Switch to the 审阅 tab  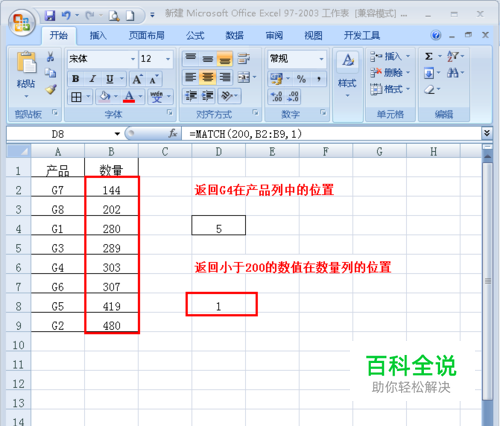pos(274,35)
